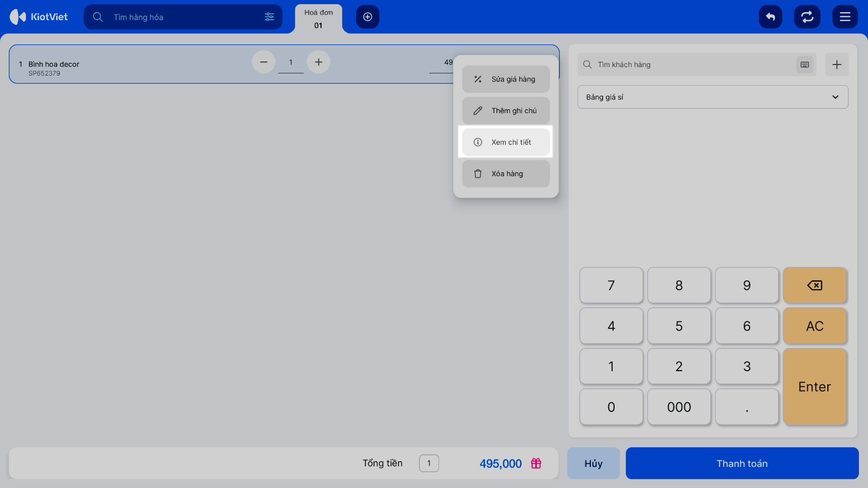868x488 pixels.
Task: Tap number 3 on the numpad
Action: coord(747,366)
